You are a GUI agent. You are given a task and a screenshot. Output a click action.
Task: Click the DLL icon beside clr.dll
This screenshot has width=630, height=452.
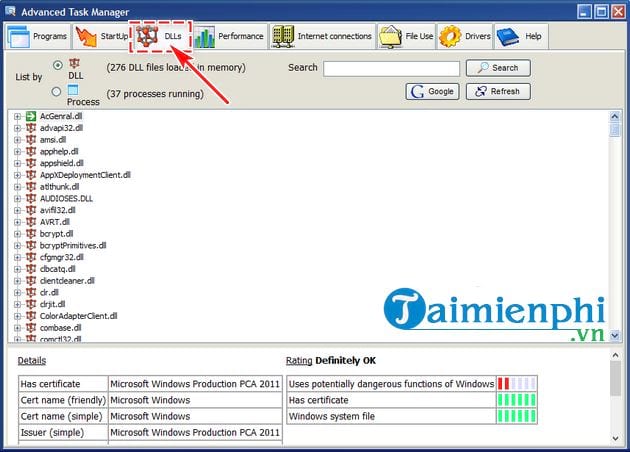click(31, 292)
